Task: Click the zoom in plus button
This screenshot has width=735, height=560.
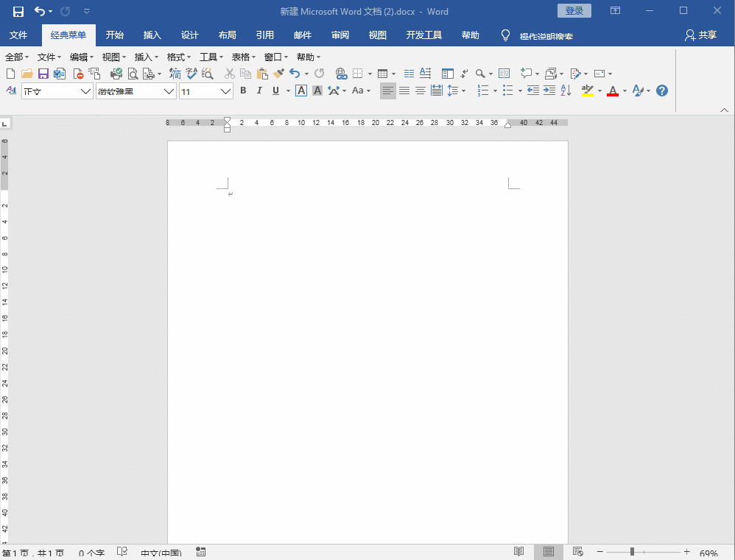Action: (686, 552)
